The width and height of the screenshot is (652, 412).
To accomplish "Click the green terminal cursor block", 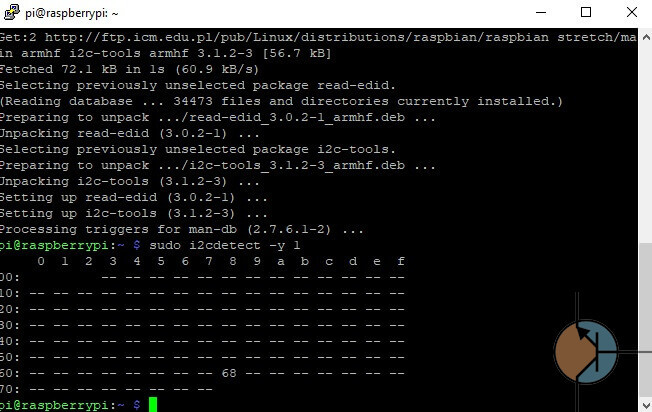I will (x=153, y=405).
